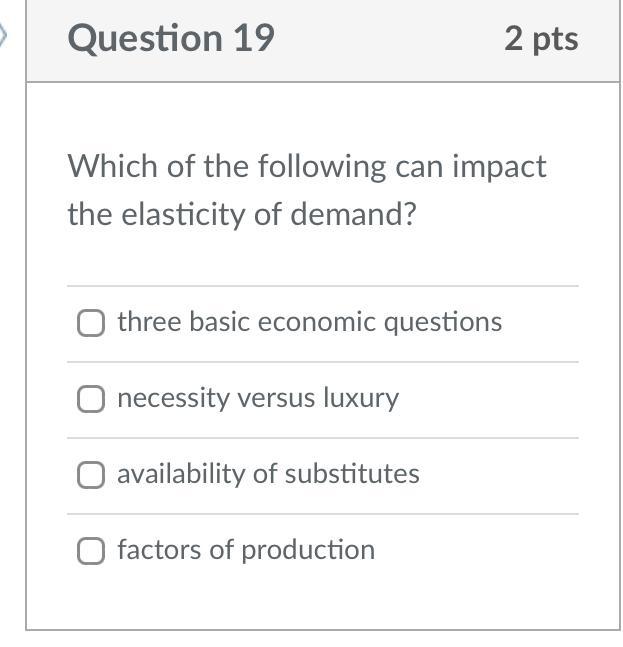Click the arrow marker left of Question 19
Image resolution: width=623 pixels, height=647 pixels.
click(x=4, y=38)
